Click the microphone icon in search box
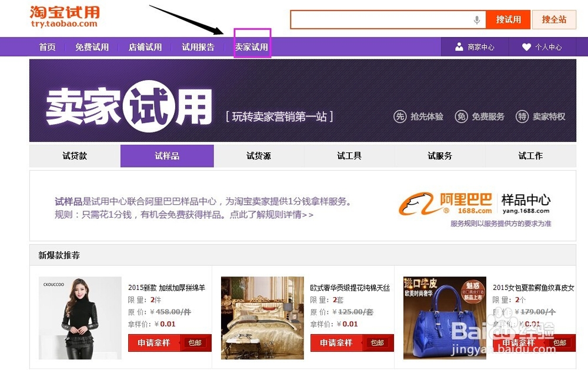 [477, 20]
